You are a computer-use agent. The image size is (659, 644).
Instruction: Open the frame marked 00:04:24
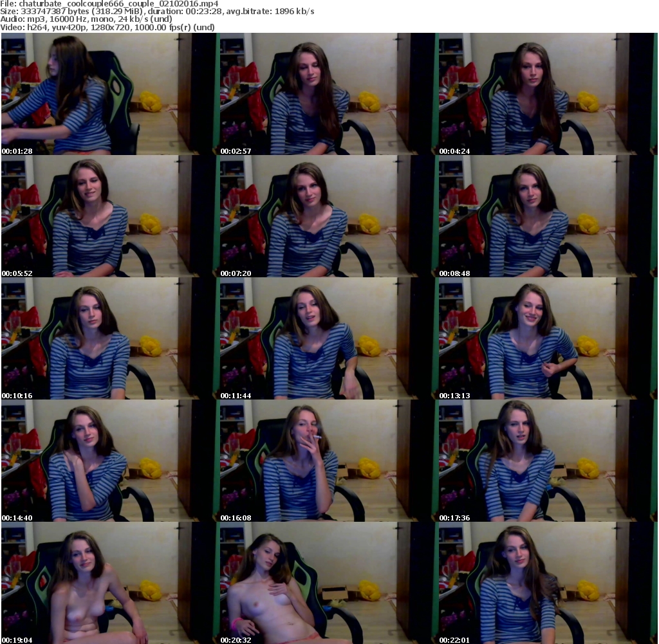click(x=547, y=94)
